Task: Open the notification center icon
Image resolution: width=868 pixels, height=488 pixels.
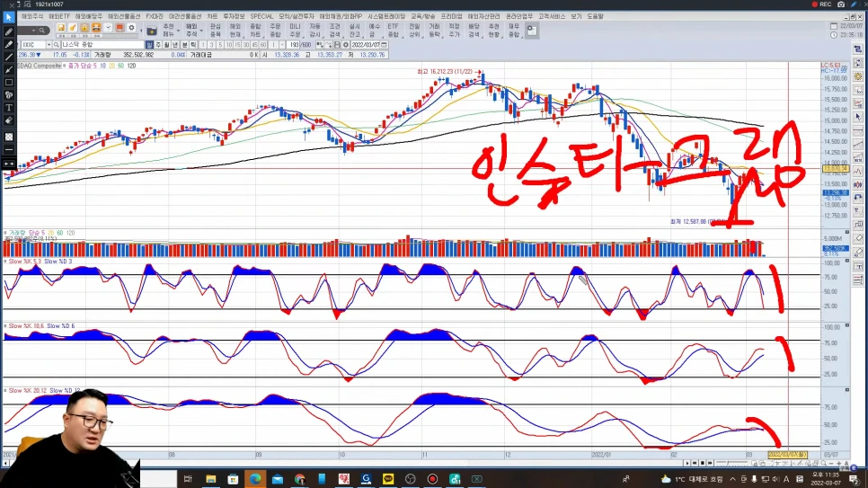Action: [x=855, y=479]
